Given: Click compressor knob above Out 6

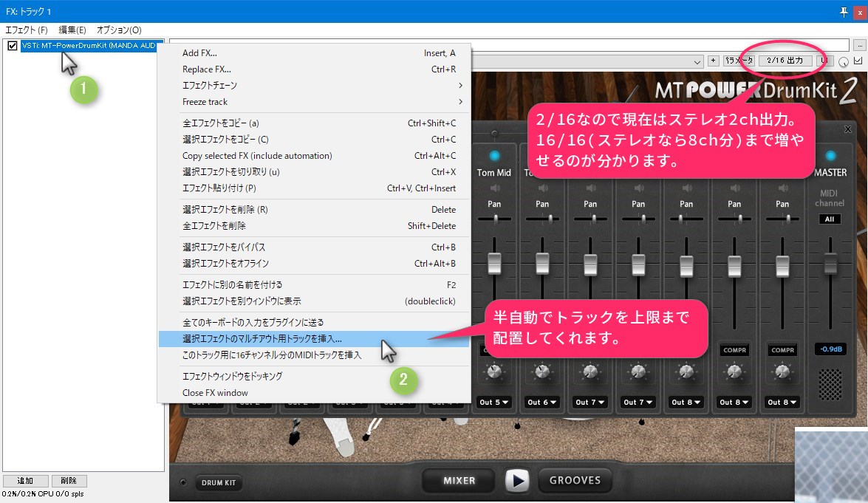Looking at the screenshot, I should [x=542, y=372].
